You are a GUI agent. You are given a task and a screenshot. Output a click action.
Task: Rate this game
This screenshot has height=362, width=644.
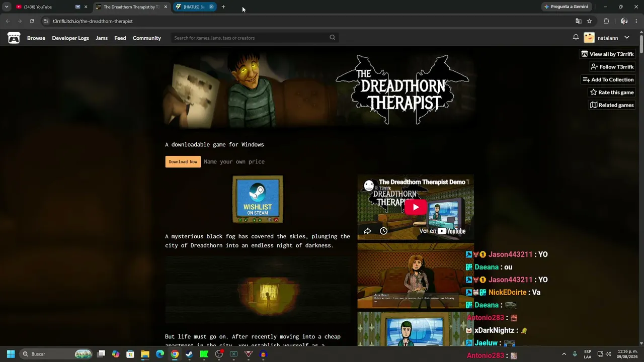tap(612, 92)
